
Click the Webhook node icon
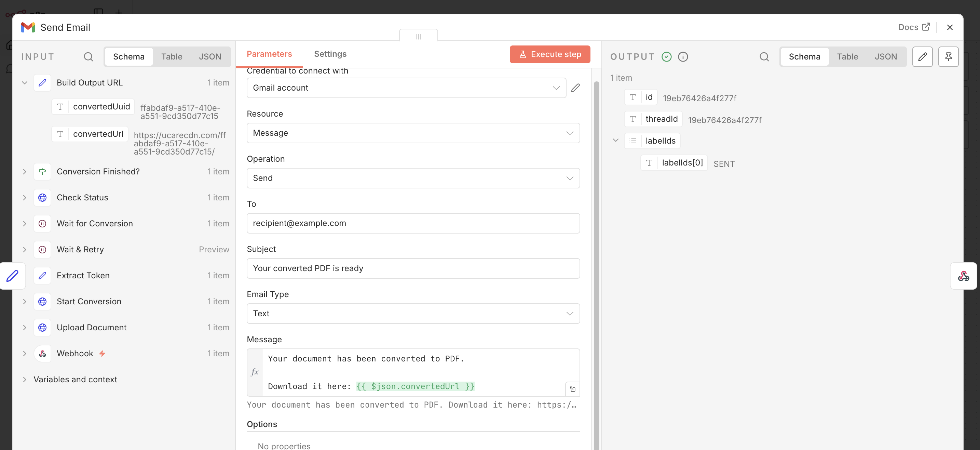coord(42,353)
